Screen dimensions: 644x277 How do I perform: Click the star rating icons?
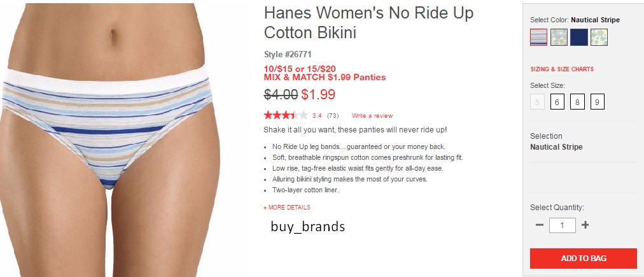coord(286,115)
